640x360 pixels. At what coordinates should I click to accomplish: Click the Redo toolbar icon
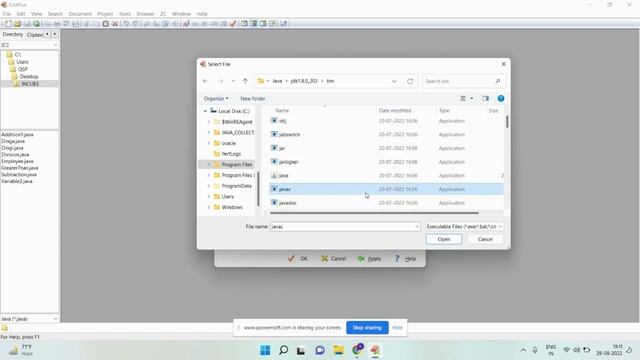click(136, 24)
